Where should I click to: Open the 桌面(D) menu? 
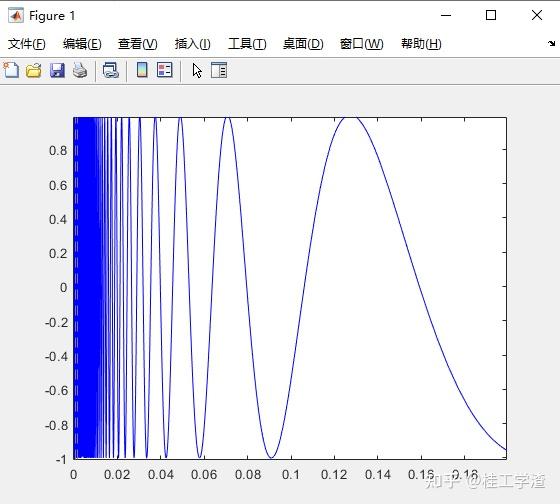[x=303, y=44]
